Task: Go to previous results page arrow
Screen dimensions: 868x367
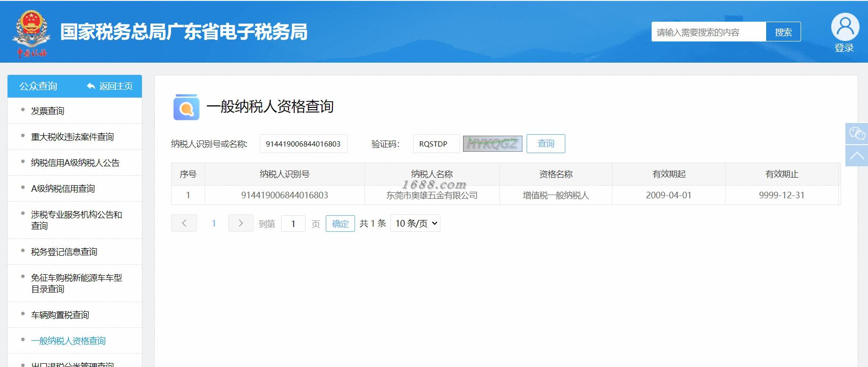Action: point(184,223)
